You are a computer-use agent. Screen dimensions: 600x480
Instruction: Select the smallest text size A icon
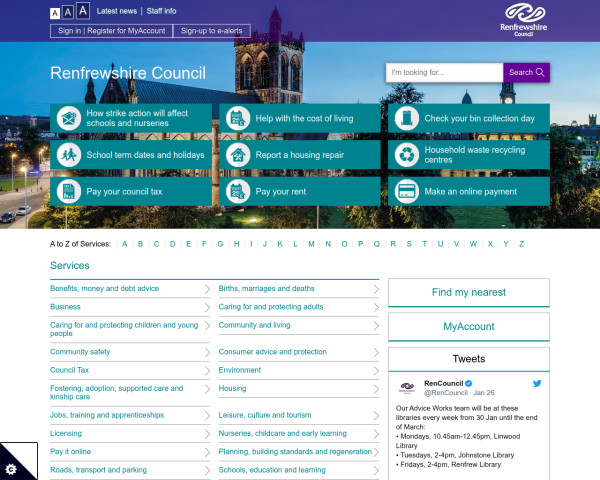55,14
